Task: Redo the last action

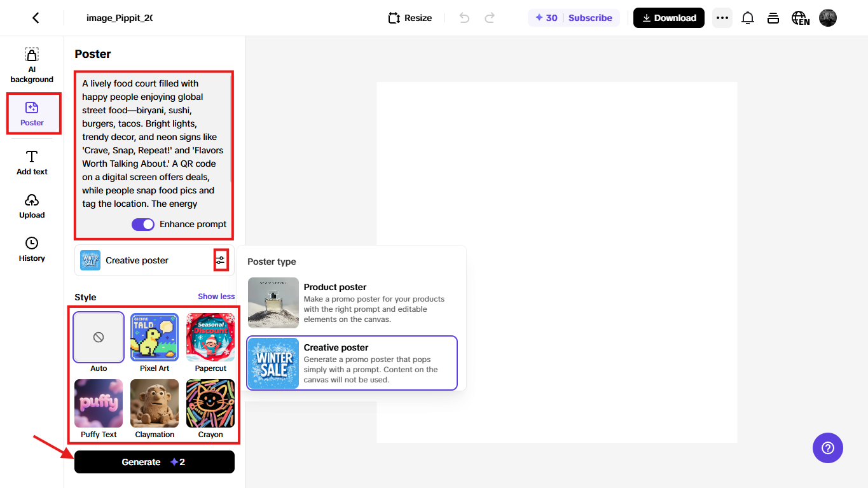Action: click(490, 18)
